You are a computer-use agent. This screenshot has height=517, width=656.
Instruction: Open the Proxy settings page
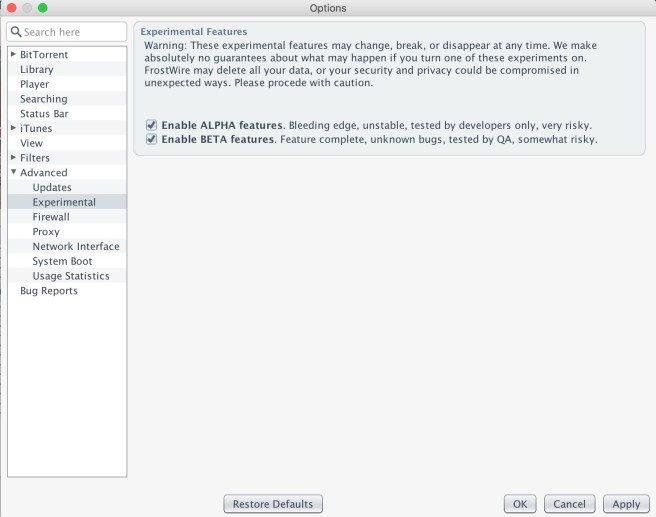(x=46, y=232)
